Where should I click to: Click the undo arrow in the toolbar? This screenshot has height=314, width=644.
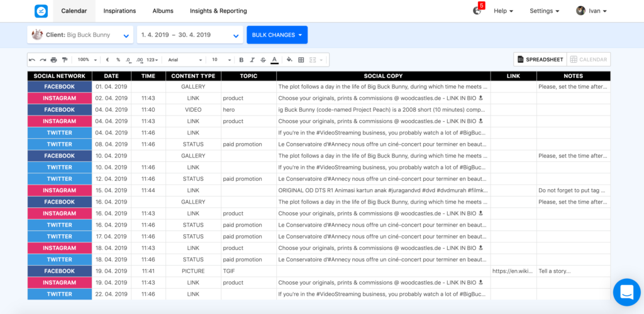[x=32, y=60]
